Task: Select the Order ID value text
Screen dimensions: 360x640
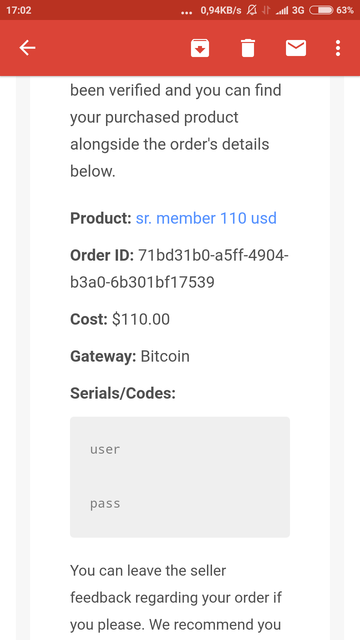Action: [180, 269]
